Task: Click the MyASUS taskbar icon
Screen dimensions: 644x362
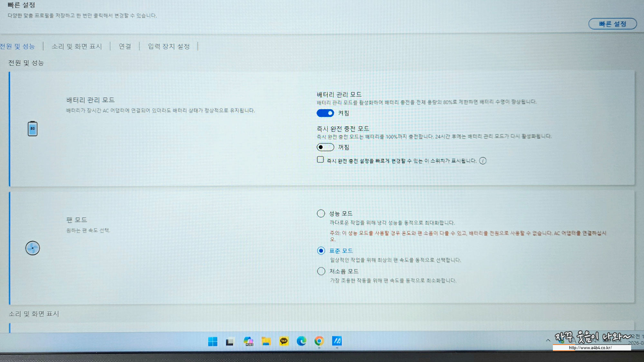Action: [x=337, y=341]
